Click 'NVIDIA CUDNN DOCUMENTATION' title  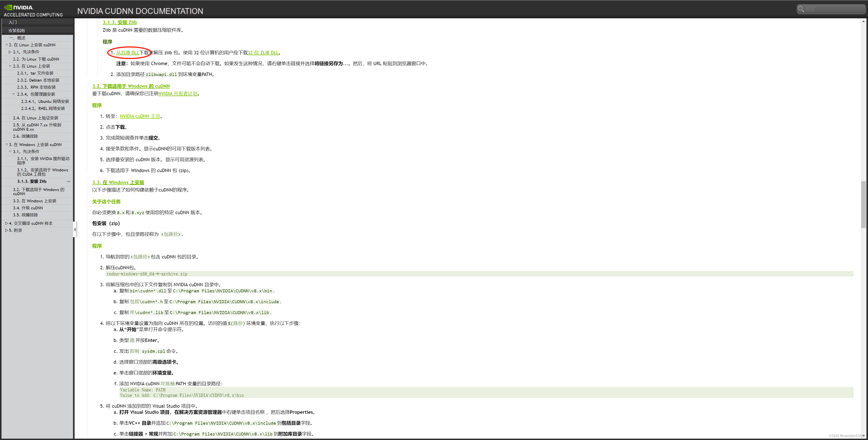pyautogui.click(x=140, y=11)
